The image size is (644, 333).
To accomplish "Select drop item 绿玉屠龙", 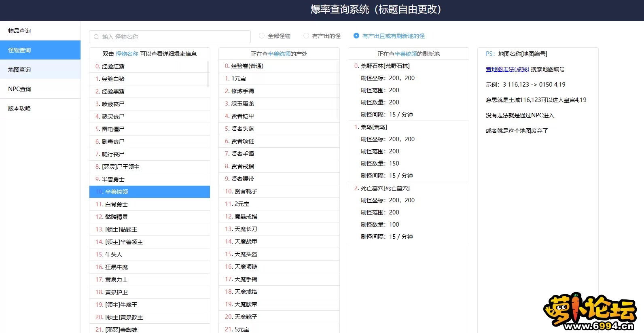I will [x=279, y=104].
